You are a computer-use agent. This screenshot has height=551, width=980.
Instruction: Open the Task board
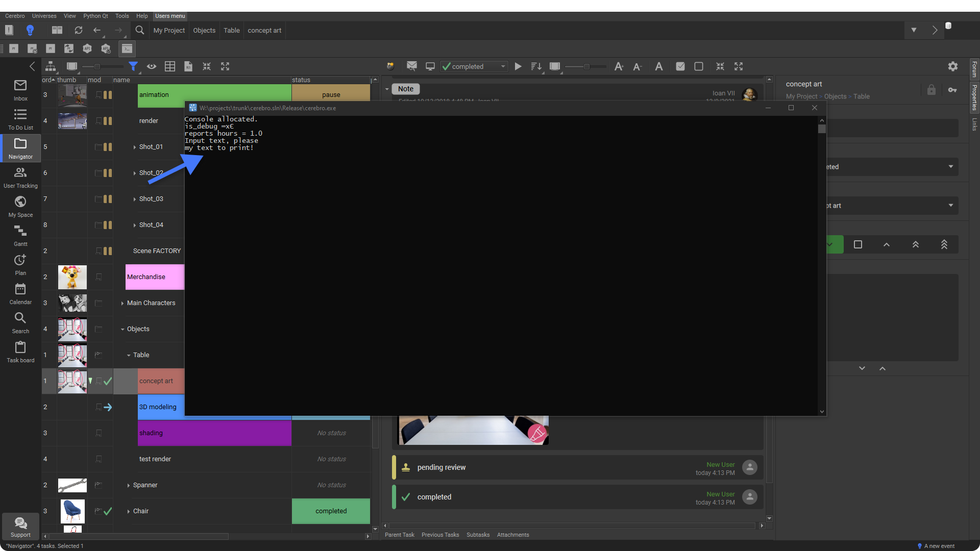tap(20, 352)
